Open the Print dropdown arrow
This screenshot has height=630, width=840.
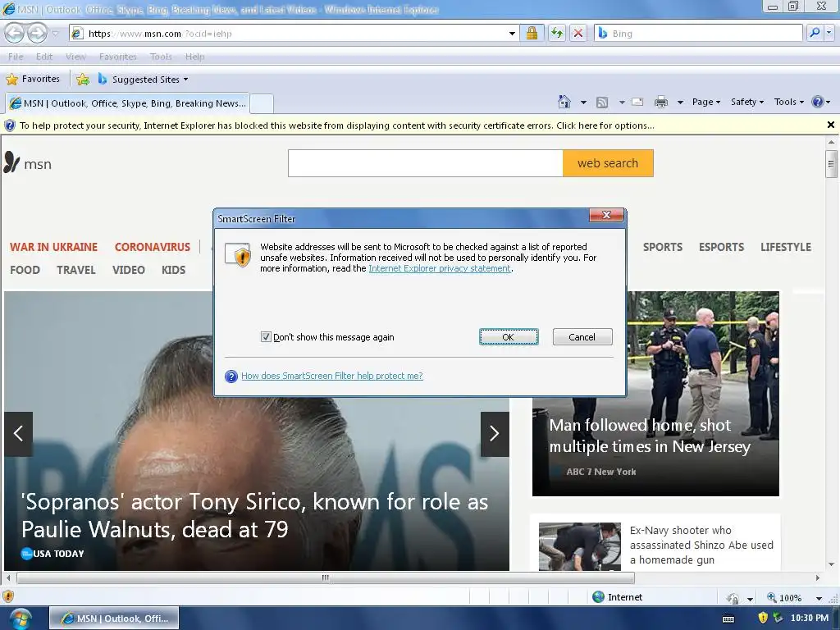pos(680,102)
